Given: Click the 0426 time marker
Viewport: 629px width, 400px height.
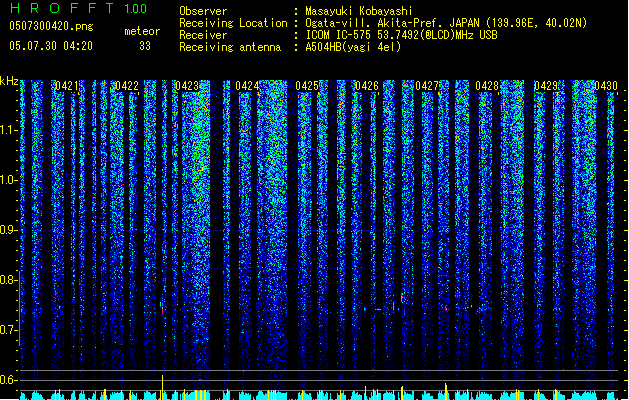Looking at the screenshot, I should [367, 86].
